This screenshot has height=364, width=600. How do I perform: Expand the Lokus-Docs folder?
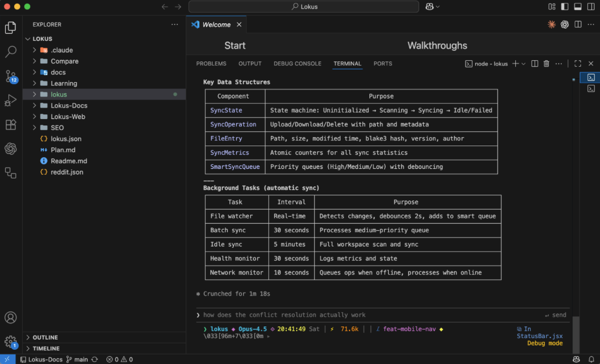coord(69,105)
